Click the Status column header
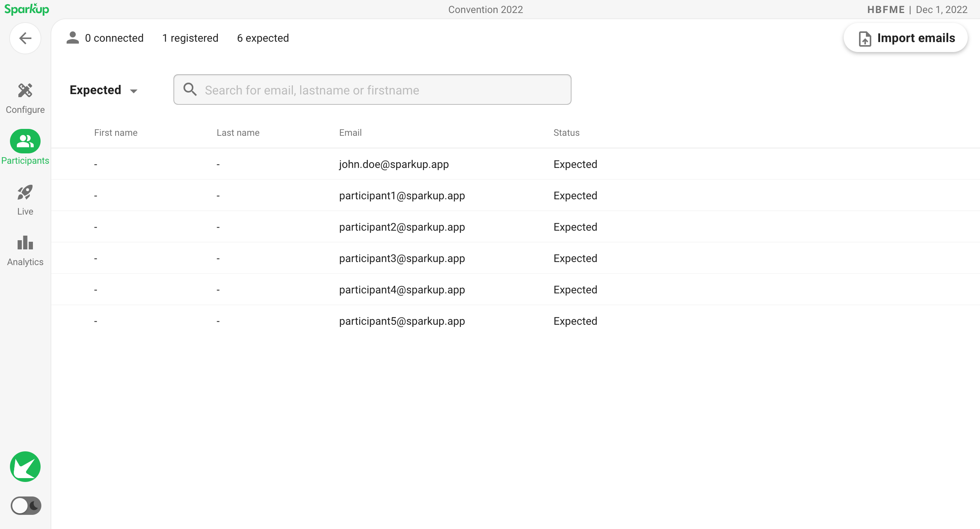980x529 pixels. pos(567,133)
